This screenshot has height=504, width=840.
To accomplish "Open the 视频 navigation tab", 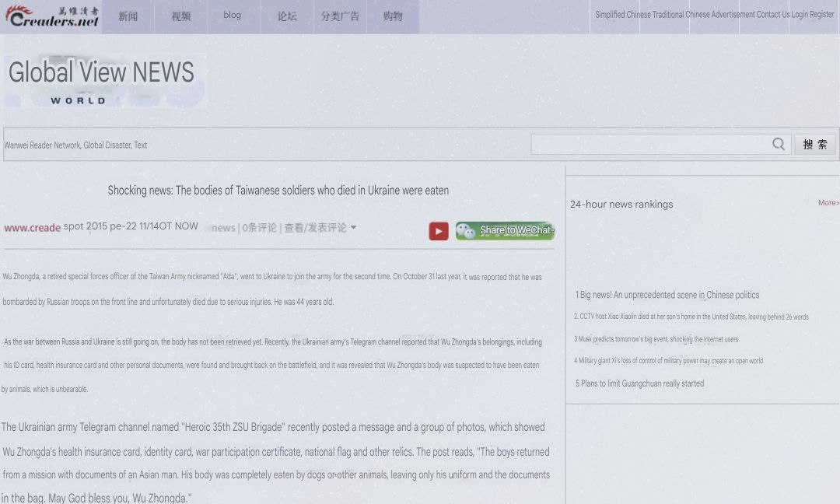I will (x=181, y=16).
